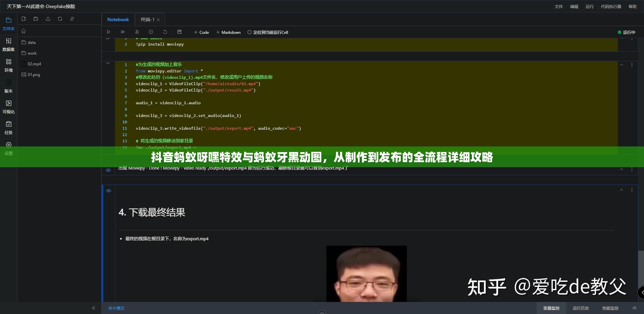The image size is (644, 314).
Task: Add a new cell with + Code
Action: (201, 32)
